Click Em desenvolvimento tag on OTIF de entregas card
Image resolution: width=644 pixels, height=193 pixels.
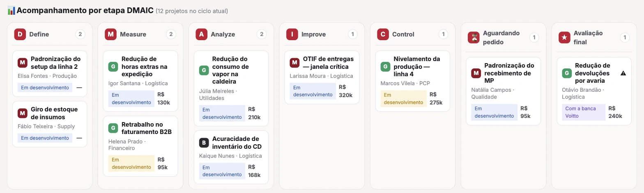click(313, 91)
